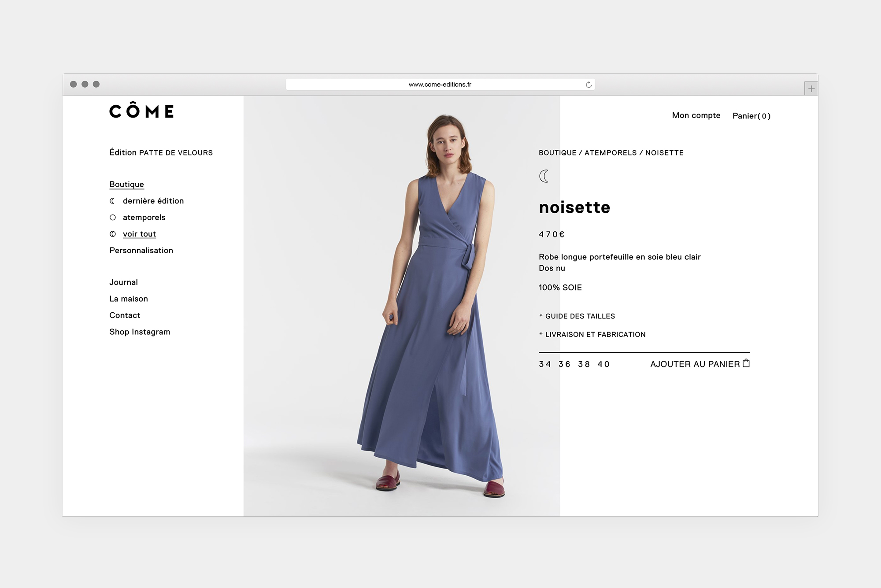Open the Journal menu item

(x=123, y=282)
